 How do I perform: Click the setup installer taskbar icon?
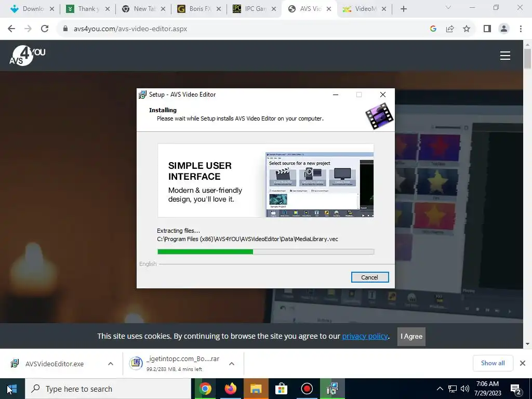pos(332,389)
